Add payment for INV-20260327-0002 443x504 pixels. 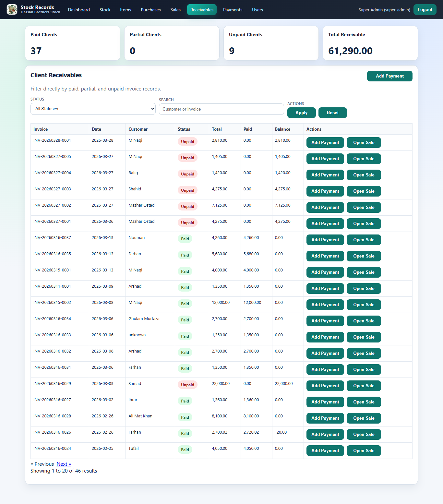click(x=325, y=207)
